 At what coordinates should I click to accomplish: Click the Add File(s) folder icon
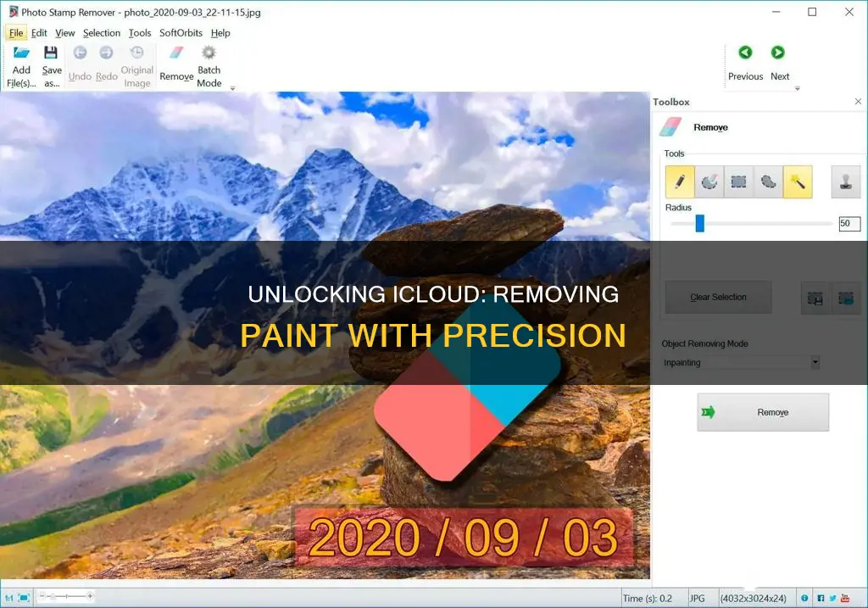[21, 53]
